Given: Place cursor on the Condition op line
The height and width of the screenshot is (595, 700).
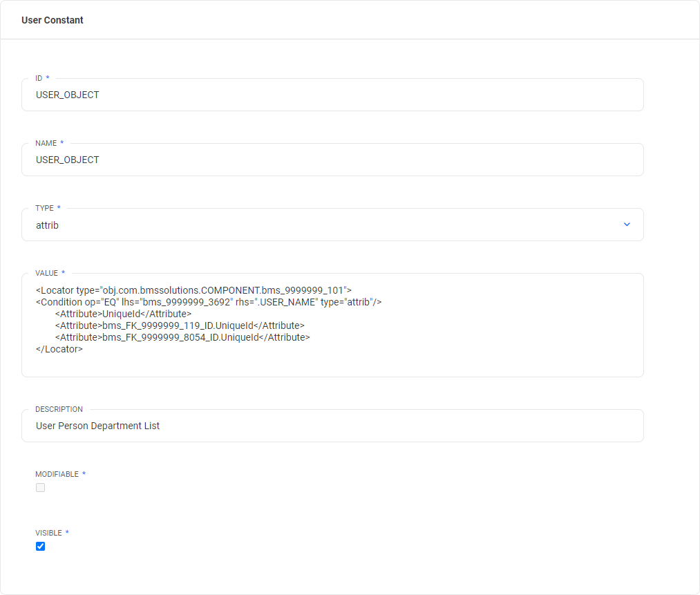Looking at the screenshot, I should click(207, 302).
